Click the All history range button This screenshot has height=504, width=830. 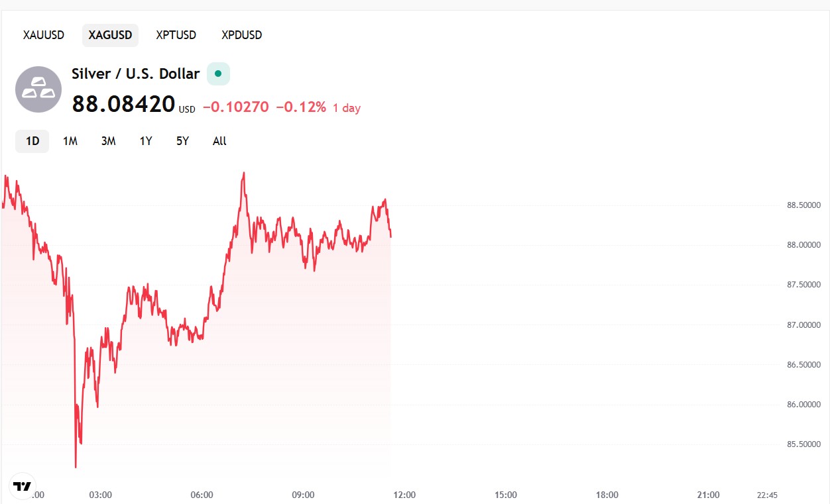pos(219,141)
